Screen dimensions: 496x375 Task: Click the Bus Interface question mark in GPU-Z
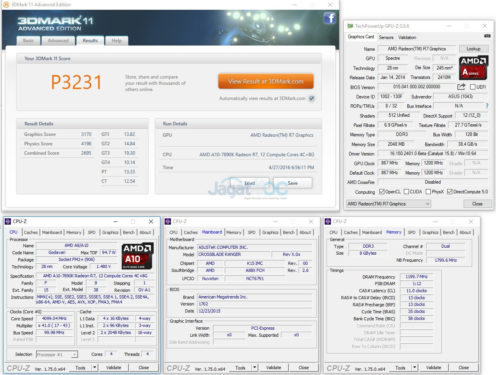[x=487, y=106]
